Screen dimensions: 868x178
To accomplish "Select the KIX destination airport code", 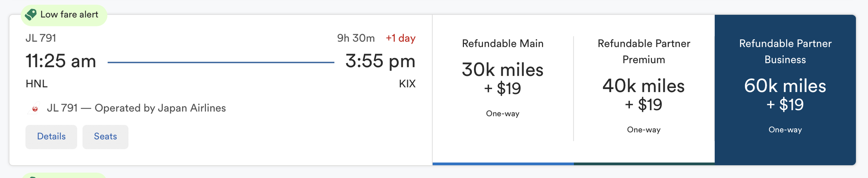I will pyautogui.click(x=407, y=84).
